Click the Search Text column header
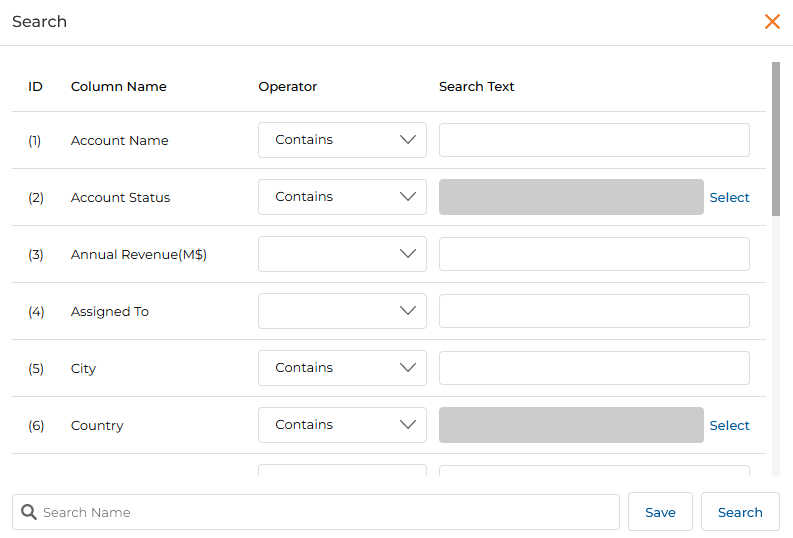The image size is (793, 538). (x=476, y=86)
